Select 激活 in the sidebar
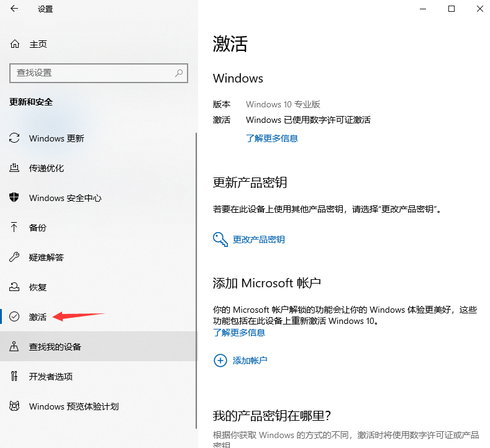The image size is (490, 448). click(38, 317)
